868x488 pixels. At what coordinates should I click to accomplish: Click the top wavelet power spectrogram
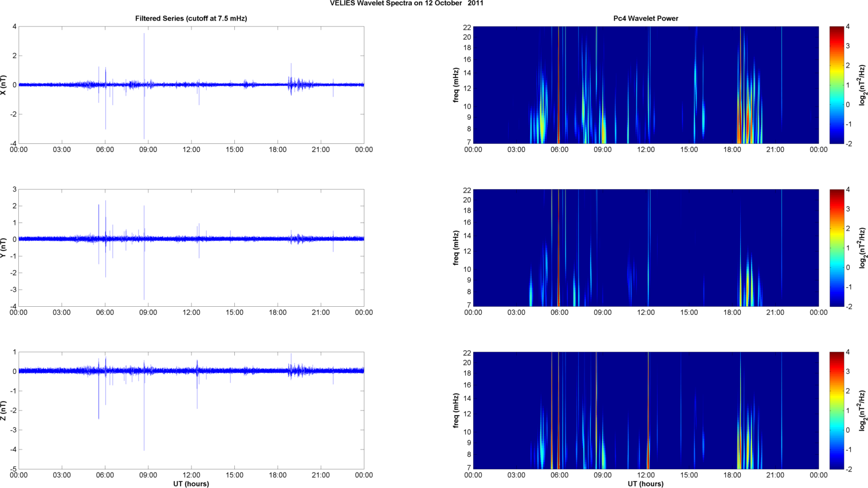645,85
